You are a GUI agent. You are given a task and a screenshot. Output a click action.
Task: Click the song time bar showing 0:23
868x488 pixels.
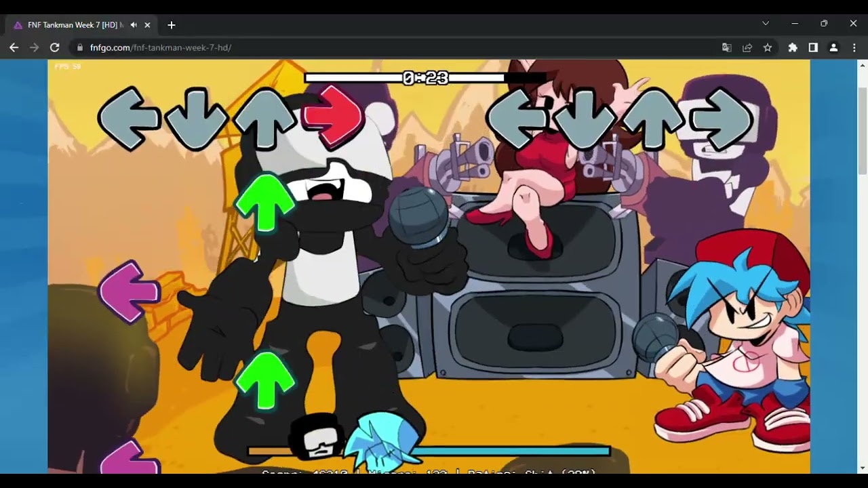(x=425, y=78)
